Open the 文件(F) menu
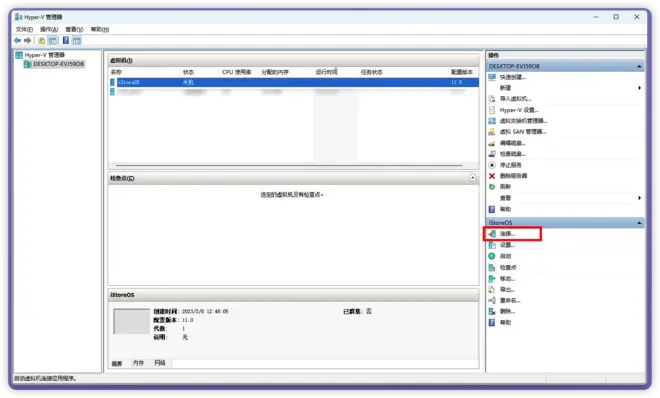660x398 pixels. 24,29
